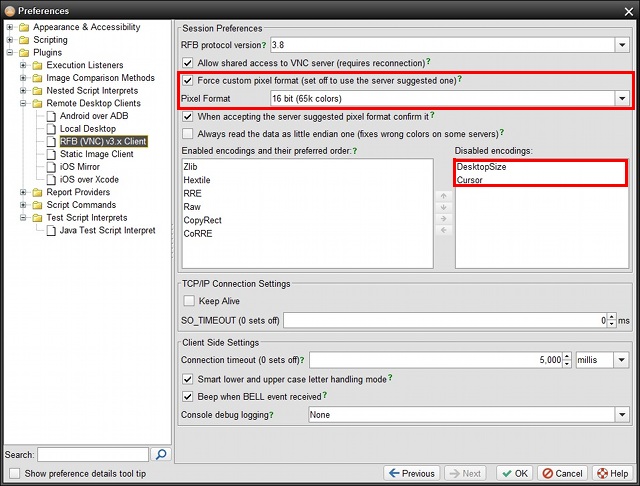Click the left arrow to enable encoding
Viewport: 640px width, 486px height.
(445, 230)
